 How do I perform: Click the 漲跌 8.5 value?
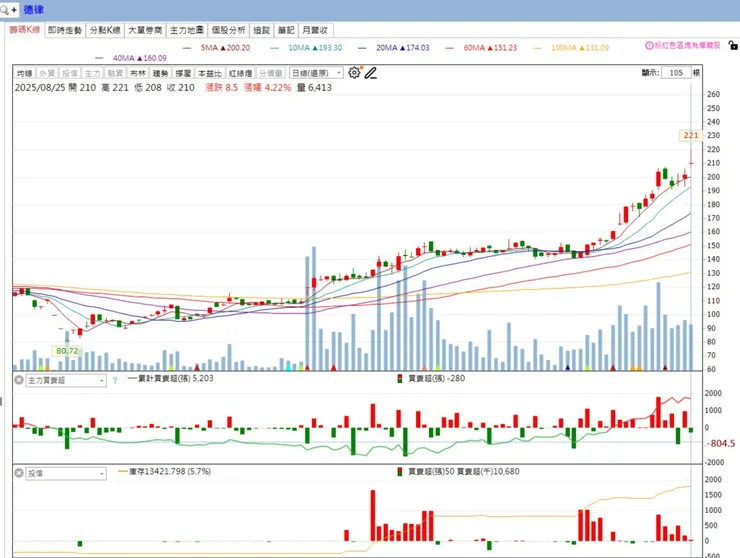[x=222, y=88]
